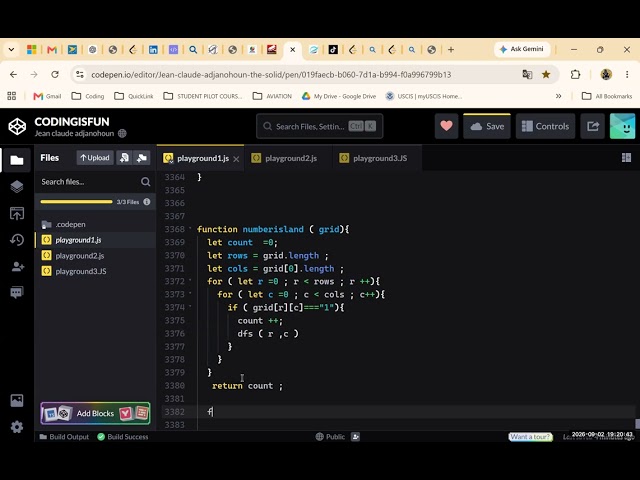The width and height of the screenshot is (640, 480).
Task: Open the Gmail browser tab
Action: click(52, 49)
